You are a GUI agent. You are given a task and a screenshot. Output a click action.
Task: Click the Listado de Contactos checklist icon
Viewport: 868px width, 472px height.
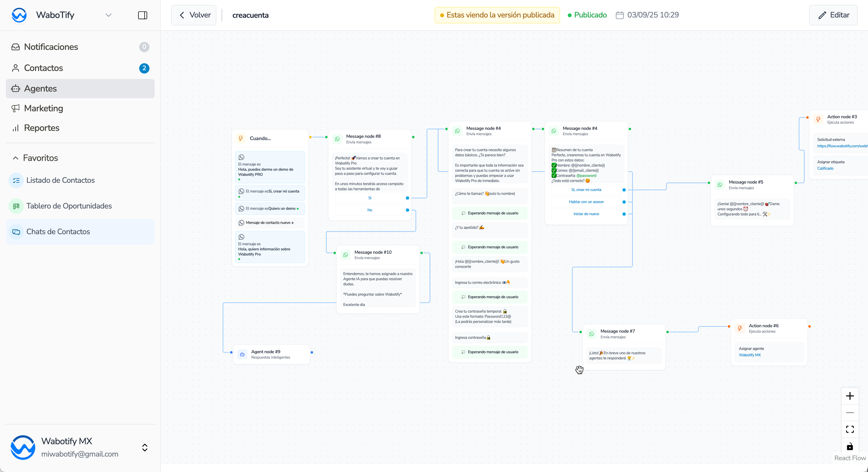tap(16, 180)
